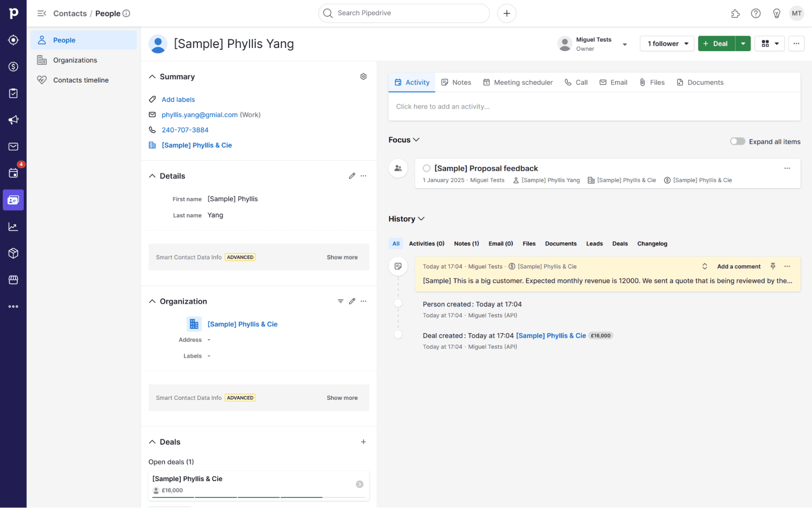Click here to add an activity field

click(x=594, y=106)
